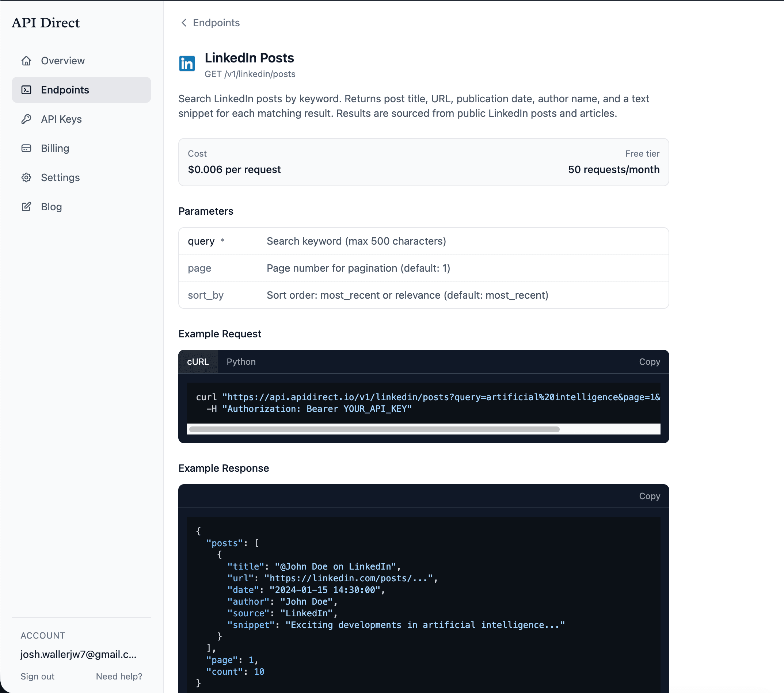Click the Sign out link
Image resolution: width=784 pixels, height=693 pixels.
pyautogui.click(x=37, y=677)
